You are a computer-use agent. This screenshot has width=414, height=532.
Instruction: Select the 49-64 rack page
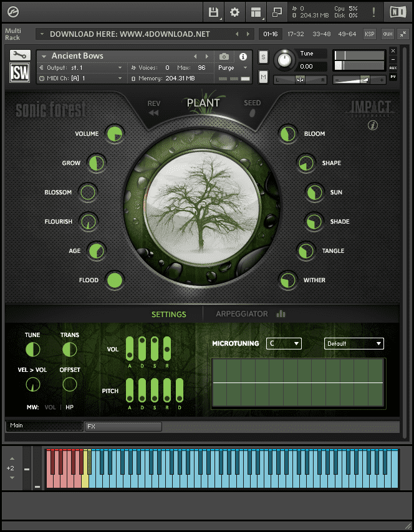(x=347, y=34)
